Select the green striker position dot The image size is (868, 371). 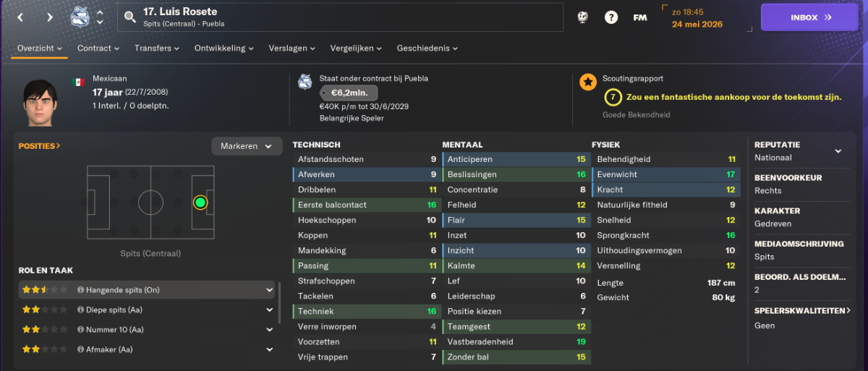pyautogui.click(x=200, y=202)
